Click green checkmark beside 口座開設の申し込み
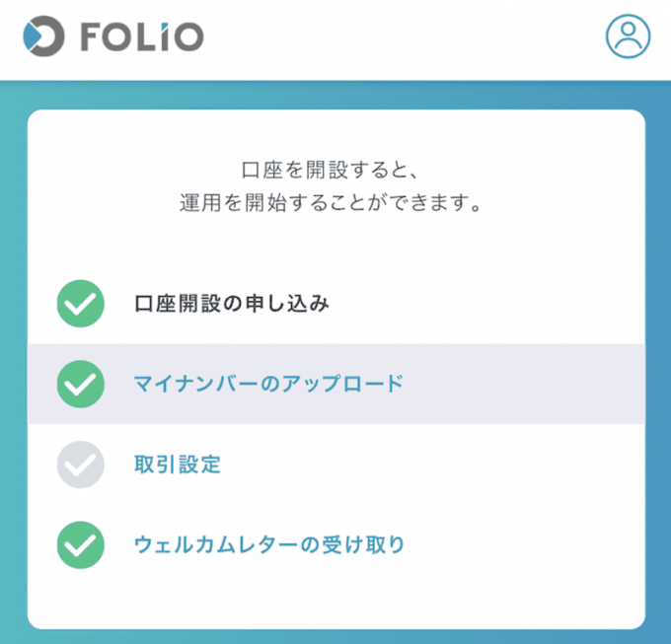Viewport: 671px width, 644px height. click(x=81, y=304)
